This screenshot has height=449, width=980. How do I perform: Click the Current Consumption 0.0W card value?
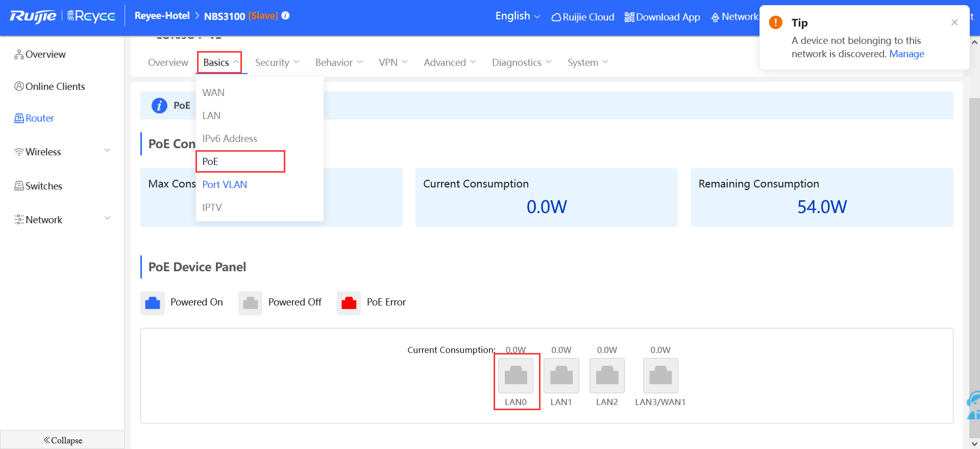point(547,207)
